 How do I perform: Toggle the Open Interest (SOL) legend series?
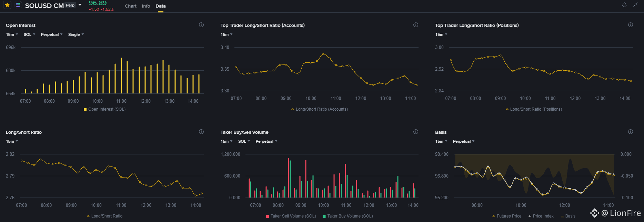click(104, 109)
